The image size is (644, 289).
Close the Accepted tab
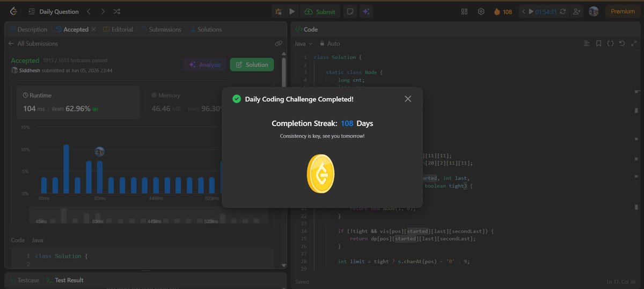94,30
